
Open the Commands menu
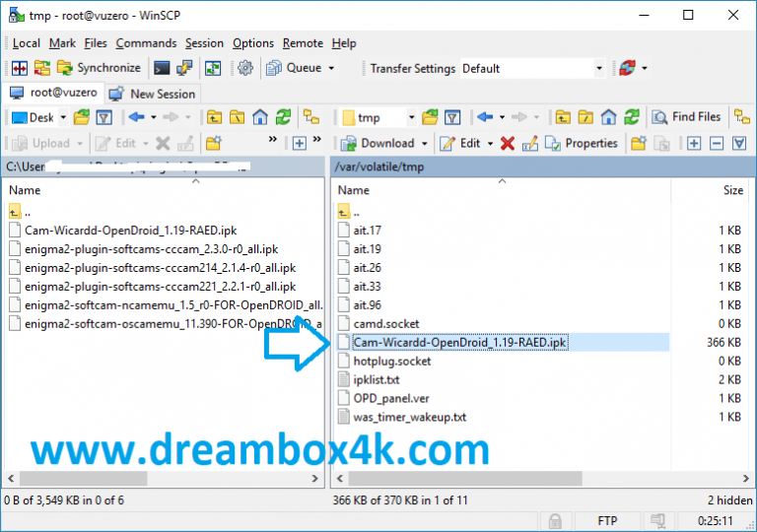point(146,43)
